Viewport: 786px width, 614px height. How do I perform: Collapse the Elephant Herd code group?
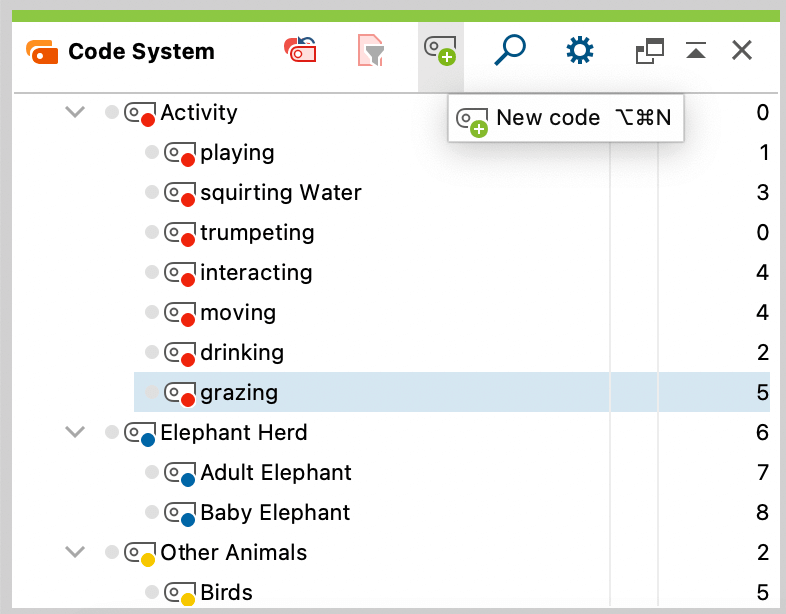75,432
